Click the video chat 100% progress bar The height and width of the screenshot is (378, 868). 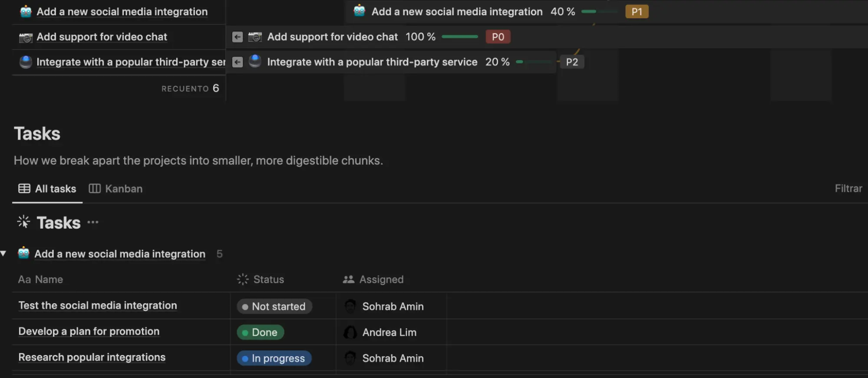(x=459, y=37)
